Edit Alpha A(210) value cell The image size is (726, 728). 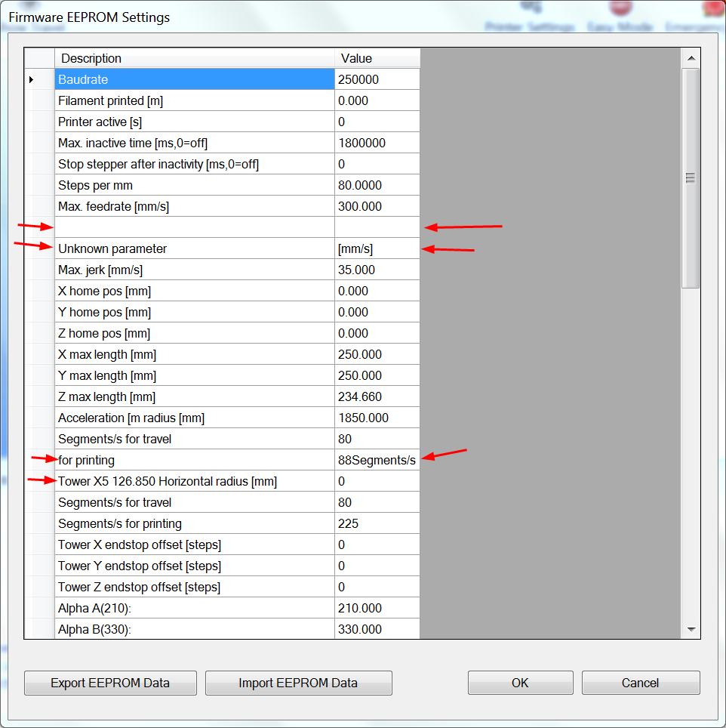[x=377, y=608]
